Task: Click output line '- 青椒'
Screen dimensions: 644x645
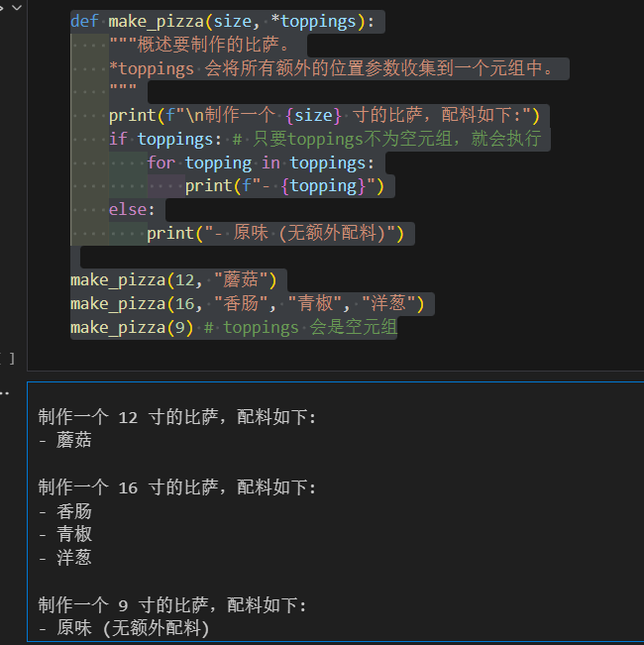Action: (65, 535)
